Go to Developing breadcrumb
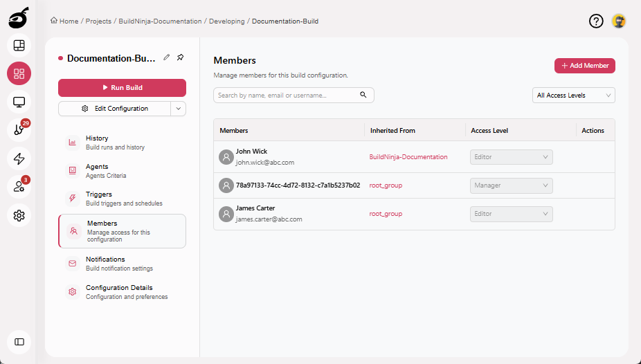 coord(226,21)
